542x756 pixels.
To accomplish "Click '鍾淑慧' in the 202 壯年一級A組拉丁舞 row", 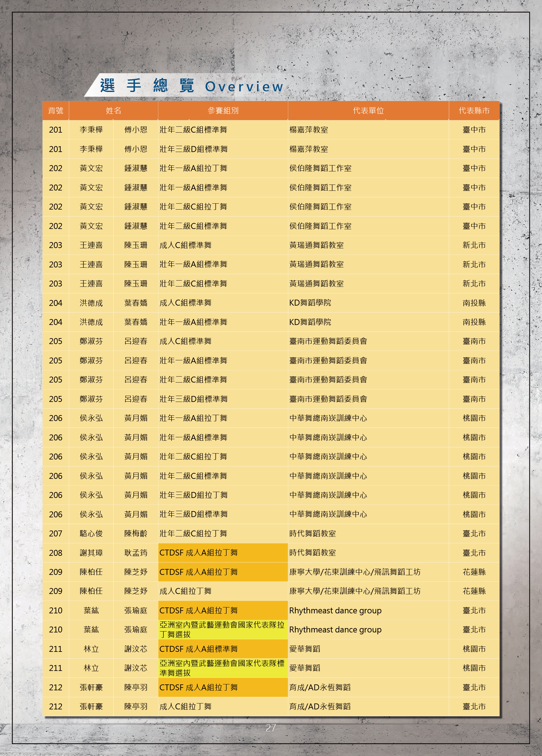I will (136, 168).
